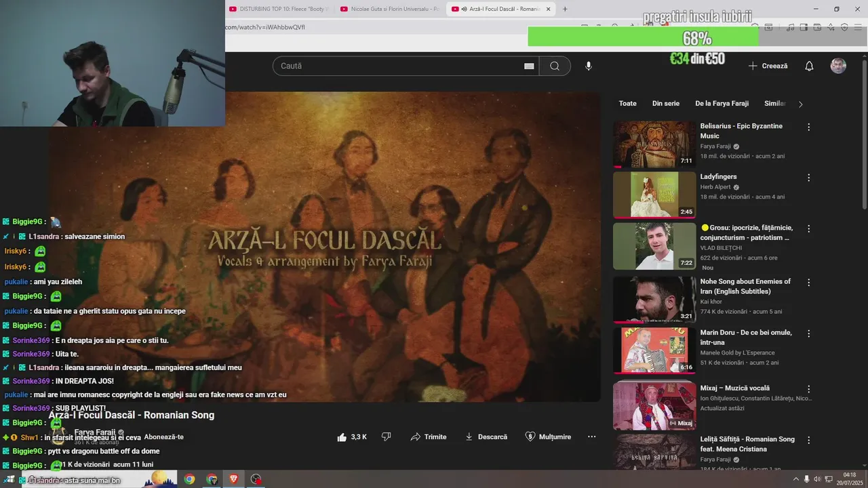Click Manele Gold by L'Esperance channel name
This screenshot has width=868, height=488.
[x=737, y=352]
